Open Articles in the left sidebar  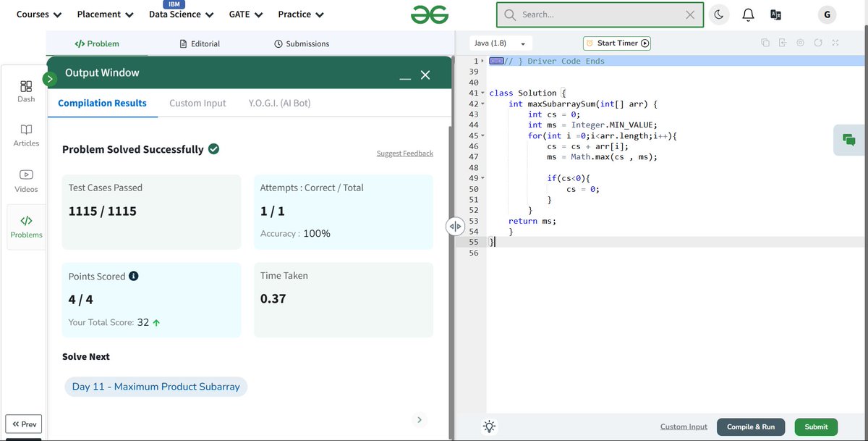point(26,135)
